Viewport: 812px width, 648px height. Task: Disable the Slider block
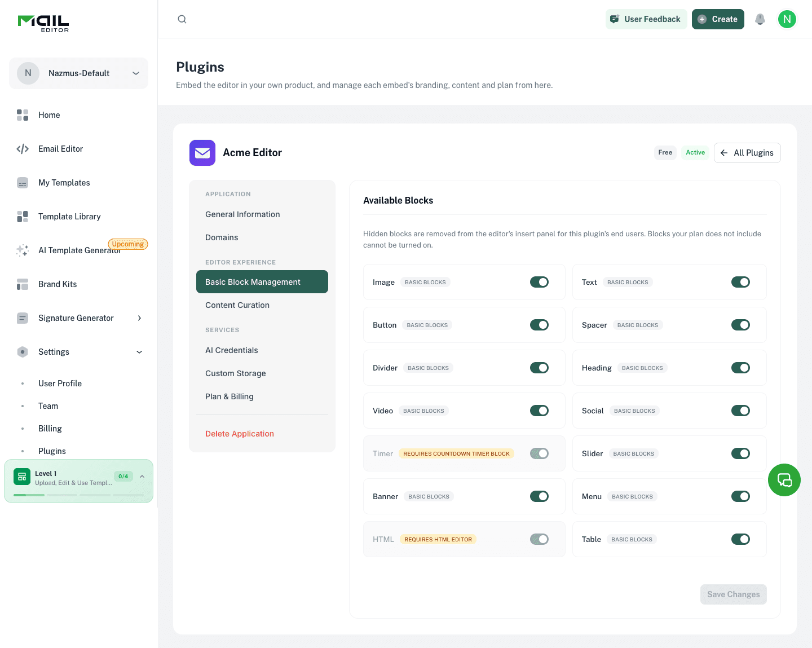point(741,453)
